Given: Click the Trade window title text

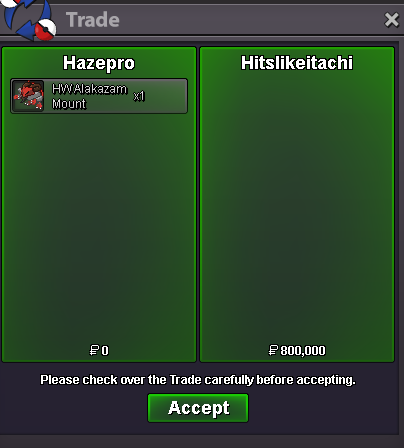Looking at the screenshot, I should (x=93, y=20).
